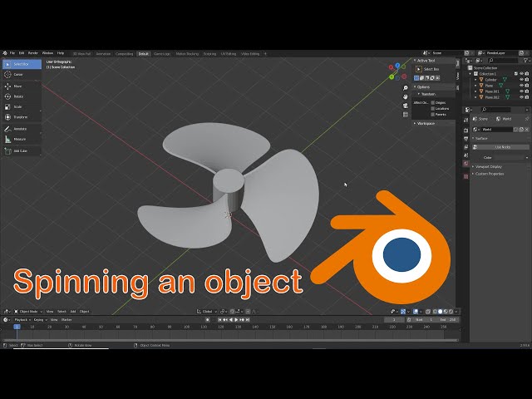Hide Plane.002 with its eye icon
This screenshot has width=532, height=399.
pos(522,97)
